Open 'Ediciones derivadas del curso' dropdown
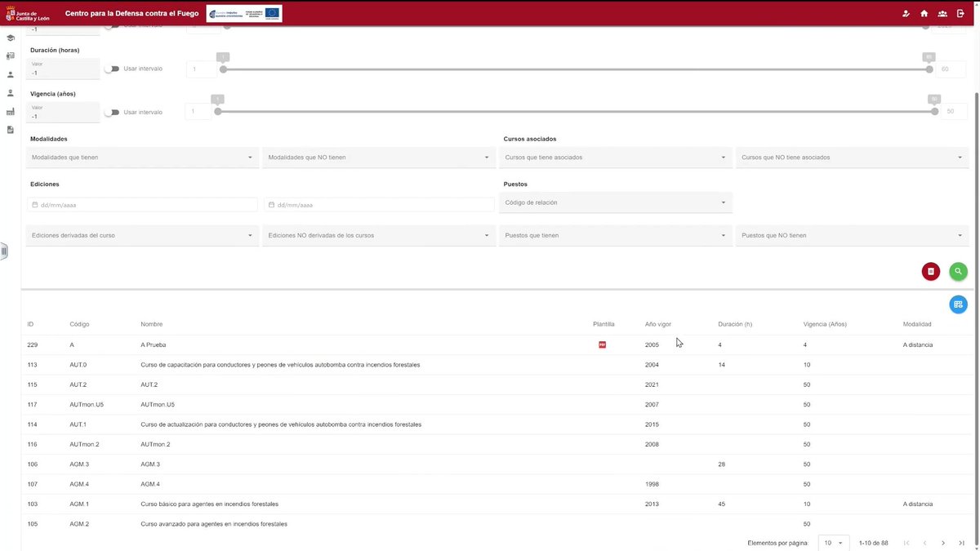 [x=142, y=236]
